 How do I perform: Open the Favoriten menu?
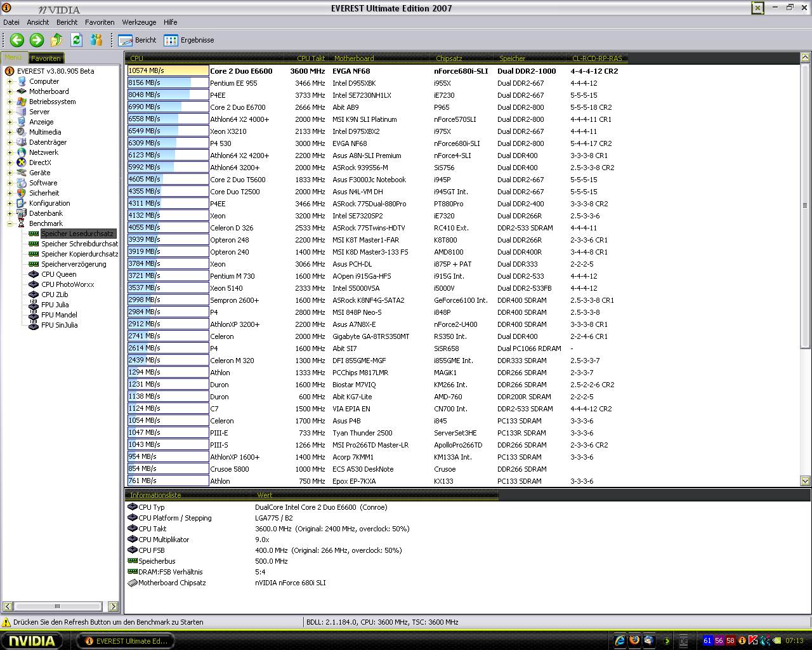pos(100,22)
